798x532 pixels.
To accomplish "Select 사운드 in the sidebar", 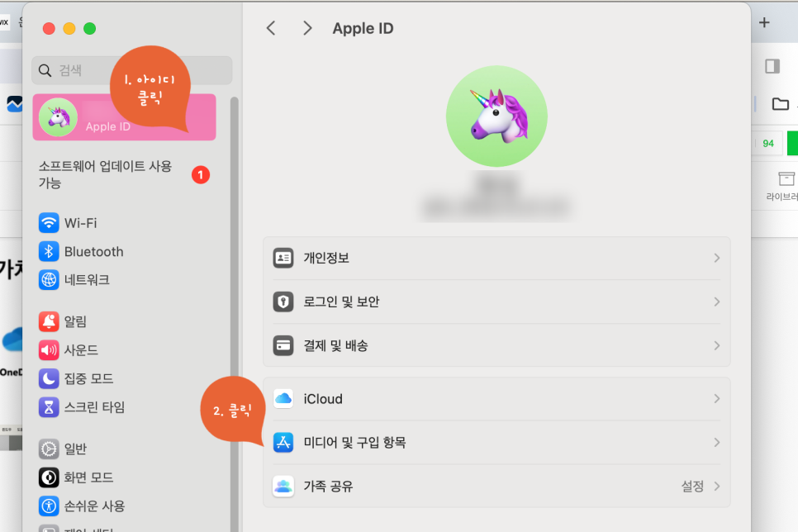I will pos(81,350).
